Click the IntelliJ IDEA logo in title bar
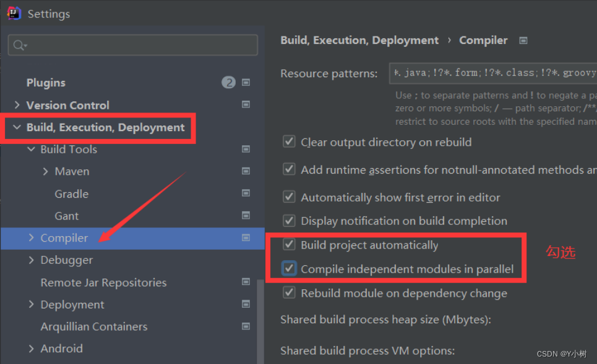Viewport: 597px width, 364px height. pyautogui.click(x=14, y=14)
